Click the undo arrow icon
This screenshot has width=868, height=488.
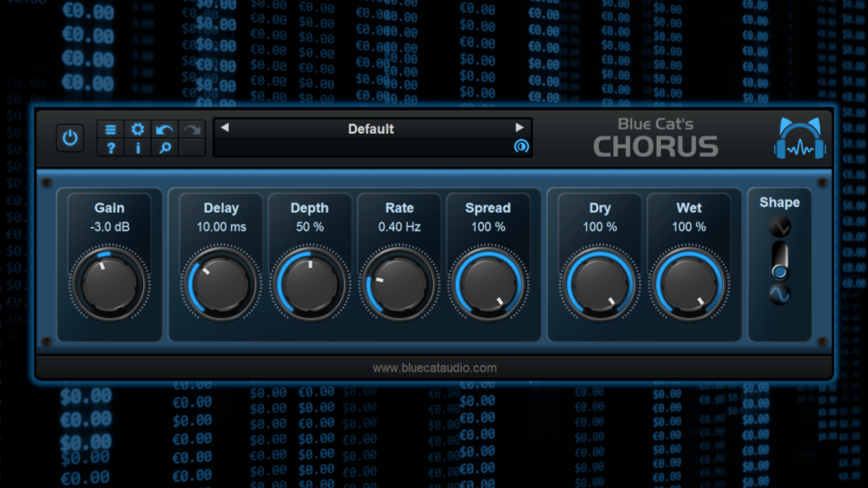(164, 130)
